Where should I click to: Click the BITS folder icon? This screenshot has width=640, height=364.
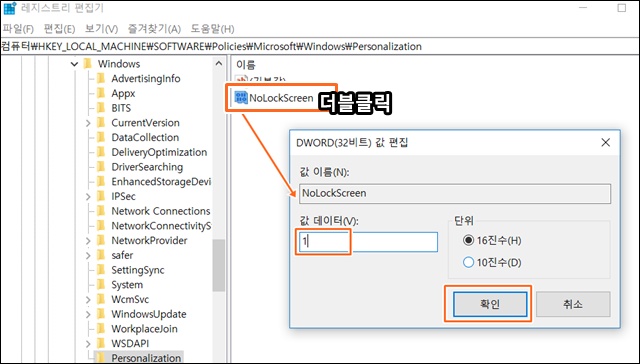coord(100,108)
